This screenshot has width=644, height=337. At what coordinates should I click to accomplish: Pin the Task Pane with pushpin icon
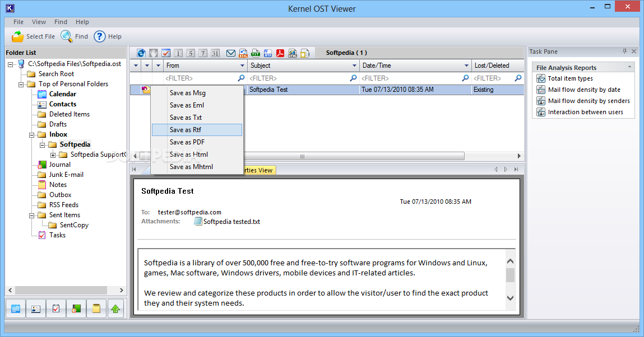[x=624, y=52]
